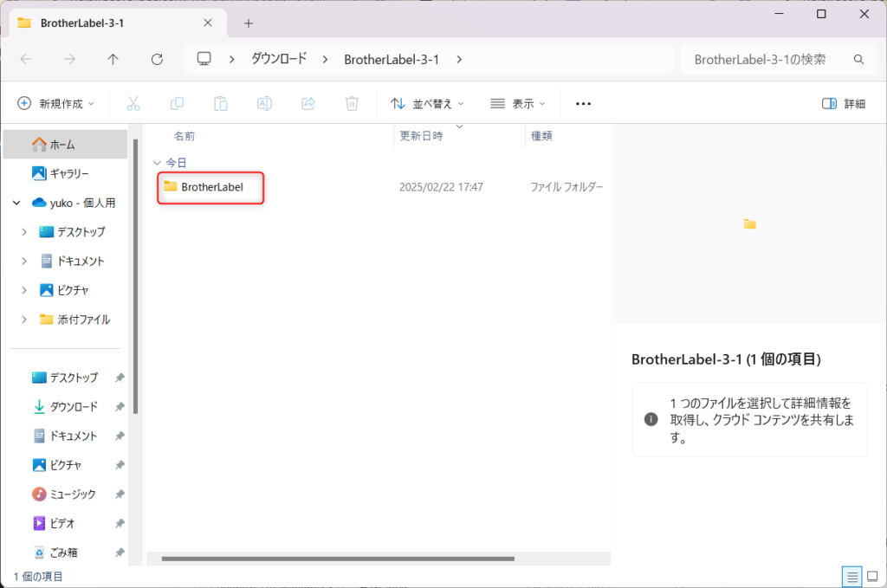Image resolution: width=887 pixels, height=588 pixels.
Task: Open the 新規作成 dropdown
Action: 56,103
